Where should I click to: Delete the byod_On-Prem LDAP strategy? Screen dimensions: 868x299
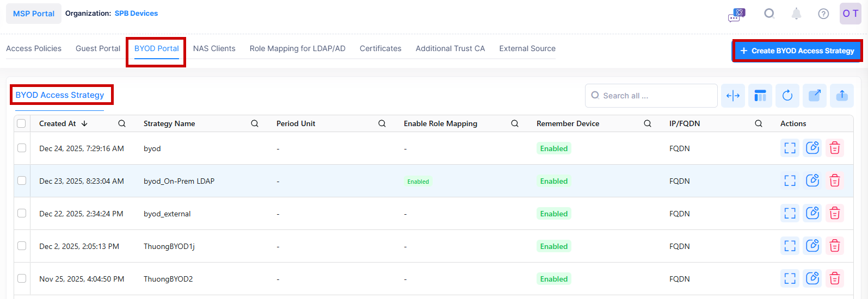tap(835, 180)
